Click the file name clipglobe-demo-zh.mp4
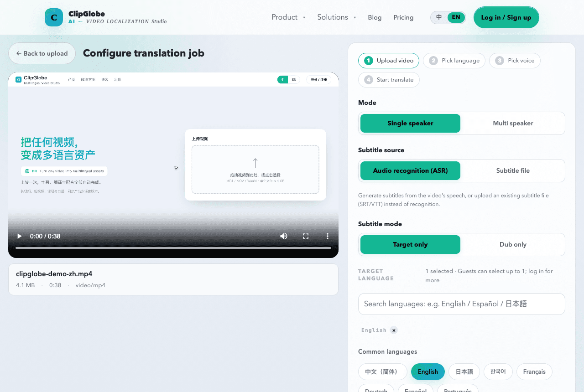584x392 pixels. point(54,274)
